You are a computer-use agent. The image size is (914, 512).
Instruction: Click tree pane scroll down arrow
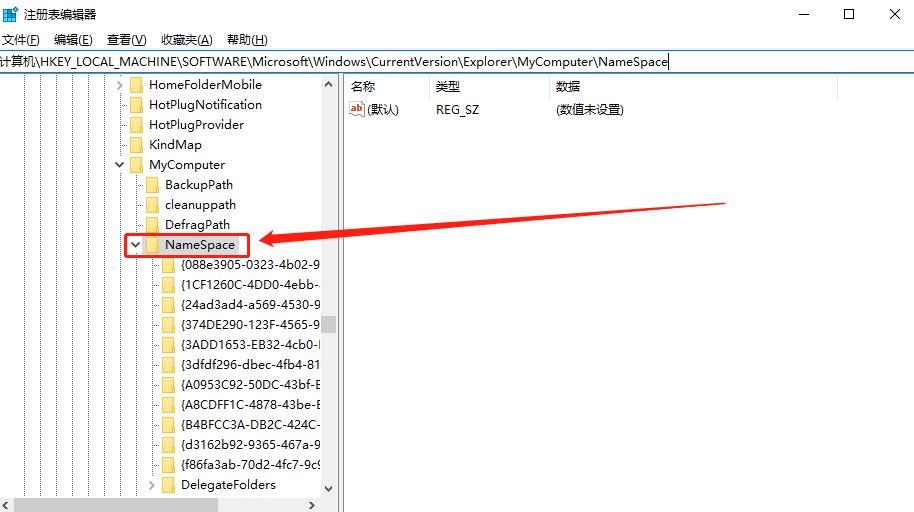329,489
